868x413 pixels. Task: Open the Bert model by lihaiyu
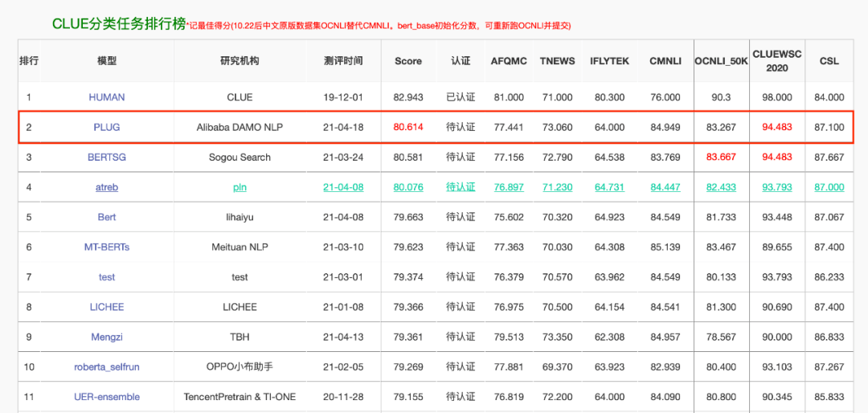[x=107, y=217]
